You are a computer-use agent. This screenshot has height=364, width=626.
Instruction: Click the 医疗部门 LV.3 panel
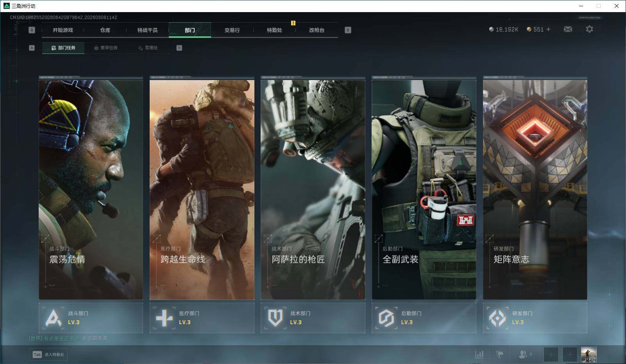[202, 318]
